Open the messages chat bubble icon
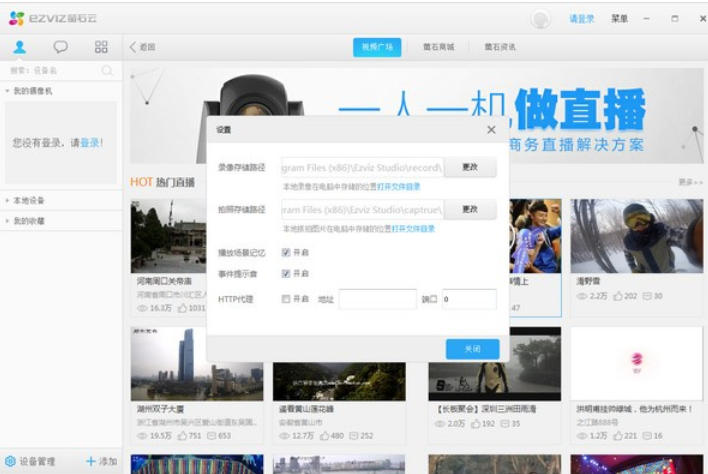The height and width of the screenshot is (474, 708). click(61, 47)
